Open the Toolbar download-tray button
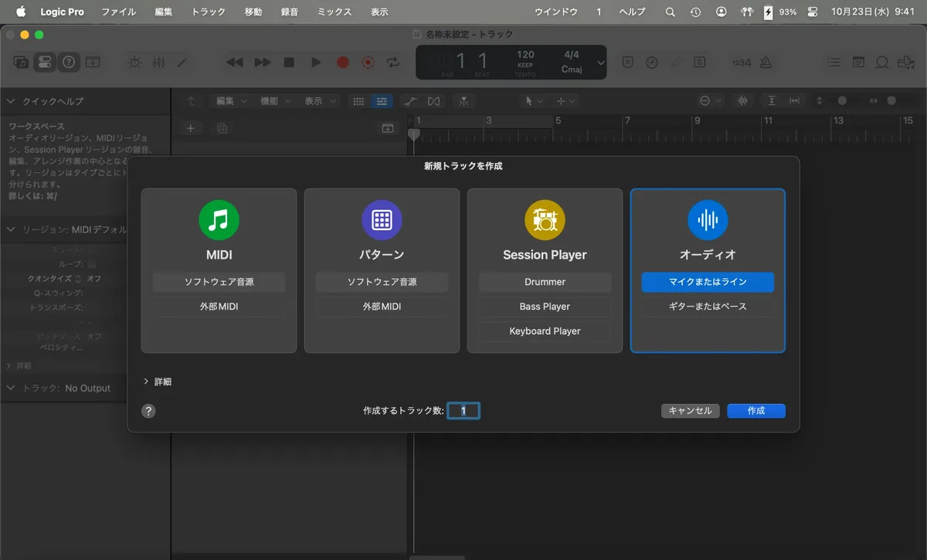The image size is (927, 560). [x=93, y=63]
